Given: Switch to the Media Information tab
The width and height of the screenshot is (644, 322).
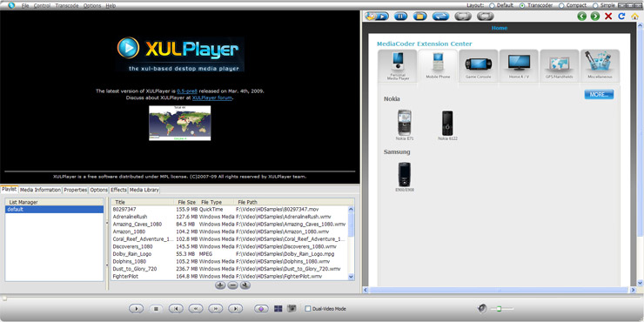Looking at the screenshot, I should (40, 190).
